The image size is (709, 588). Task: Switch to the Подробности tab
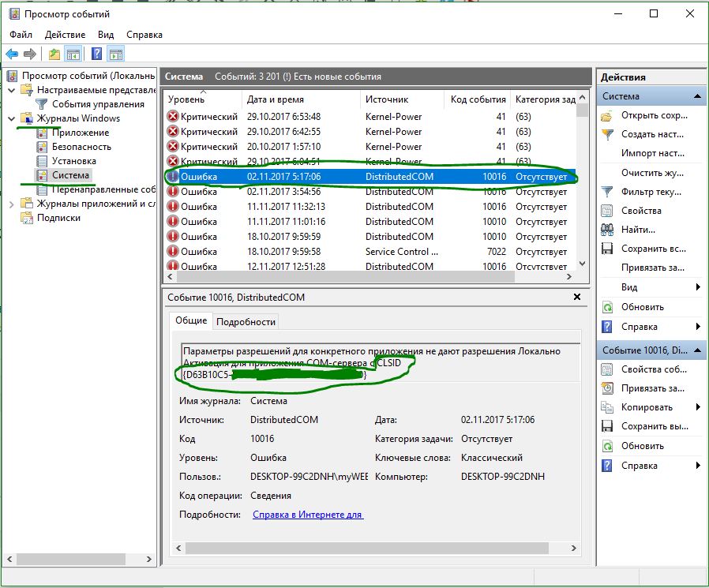pos(246,322)
